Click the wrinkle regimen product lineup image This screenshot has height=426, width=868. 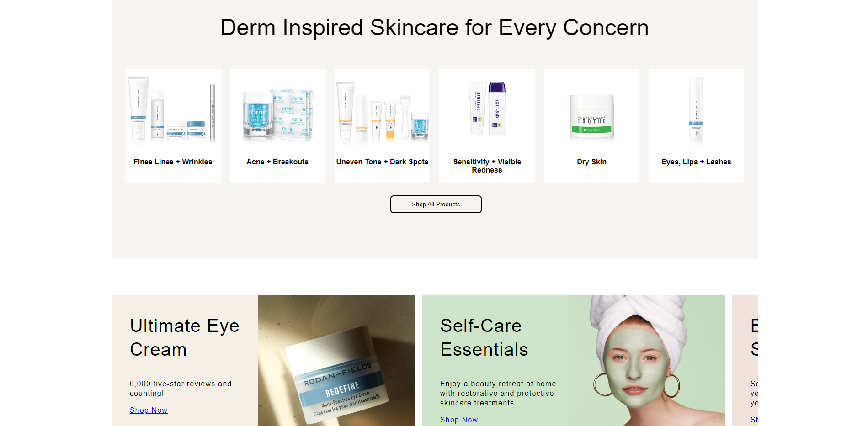click(172, 111)
